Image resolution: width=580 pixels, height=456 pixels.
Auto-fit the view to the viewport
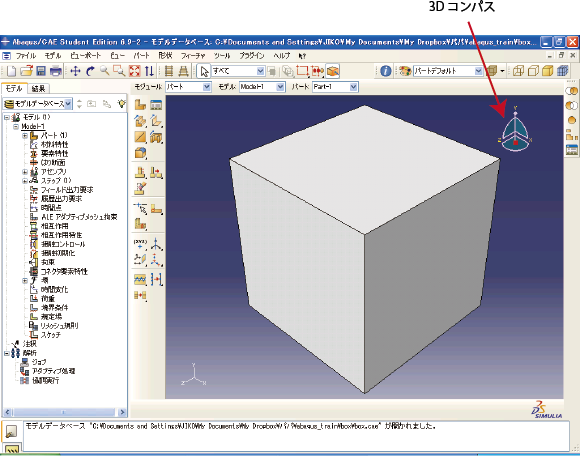point(134,71)
